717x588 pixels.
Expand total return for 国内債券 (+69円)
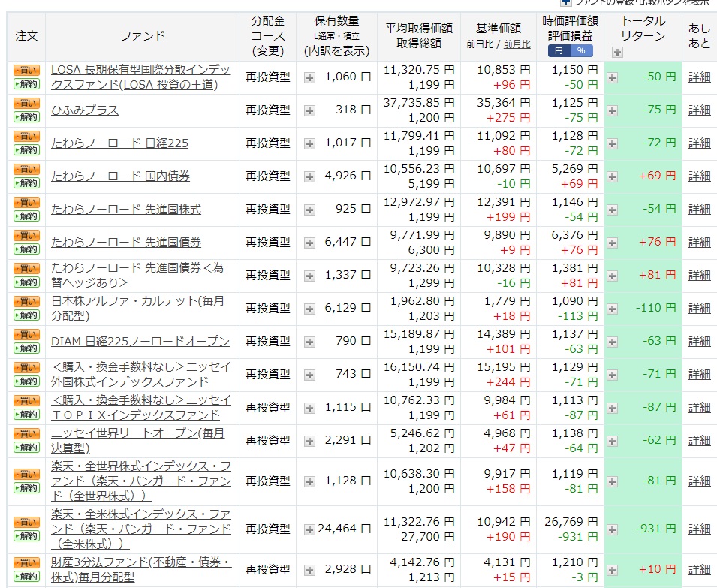pyautogui.click(x=613, y=176)
